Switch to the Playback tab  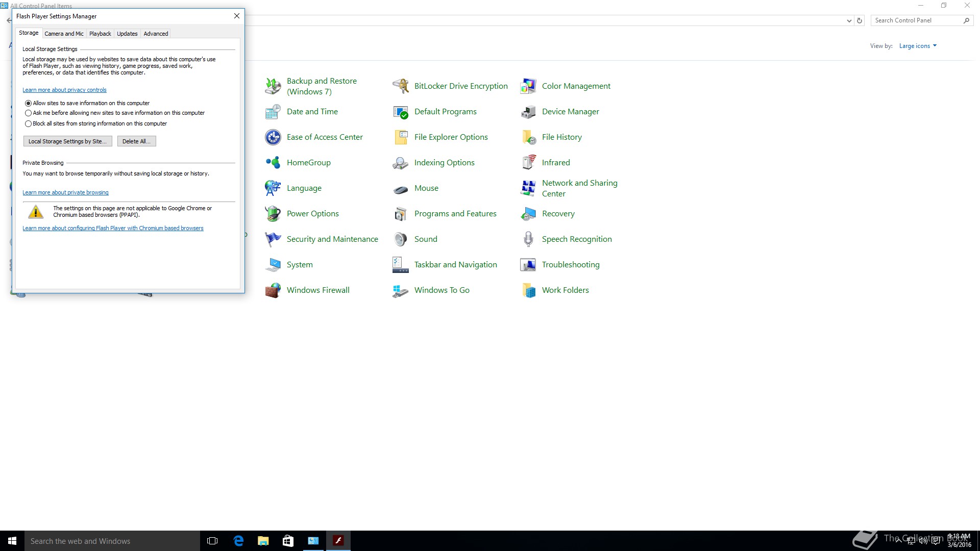tap(100, 34)
